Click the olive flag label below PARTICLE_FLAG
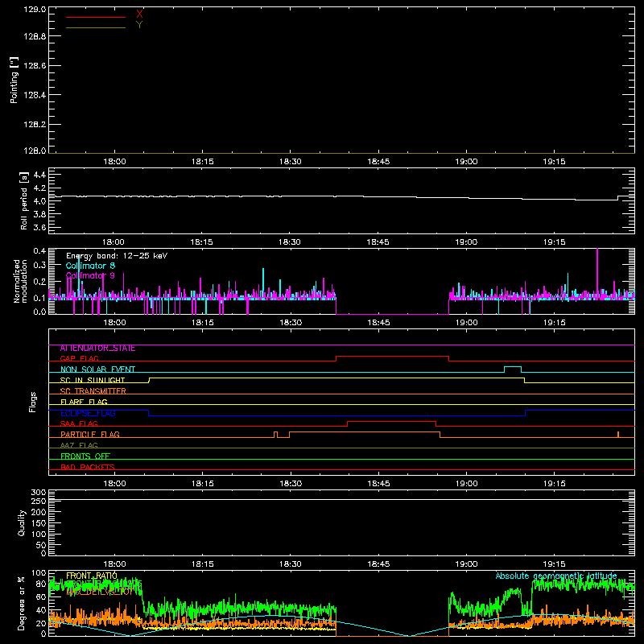The image size is (644, 644). (79, 445)
